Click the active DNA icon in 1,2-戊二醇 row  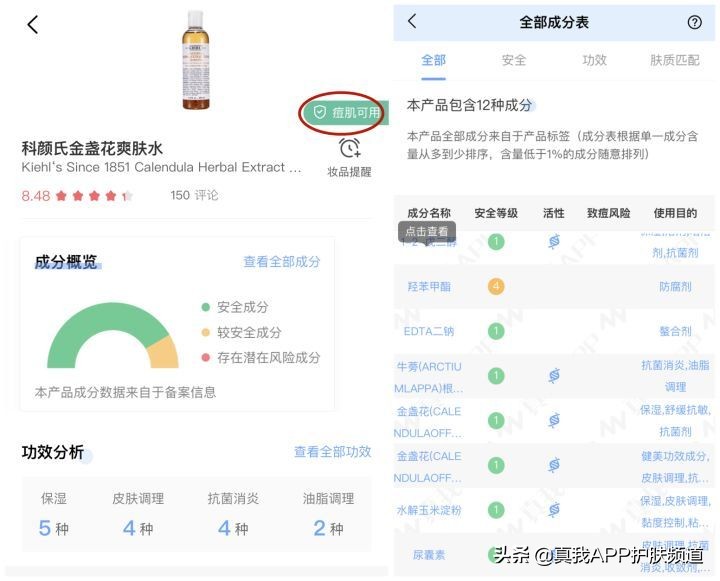point(554,242)
